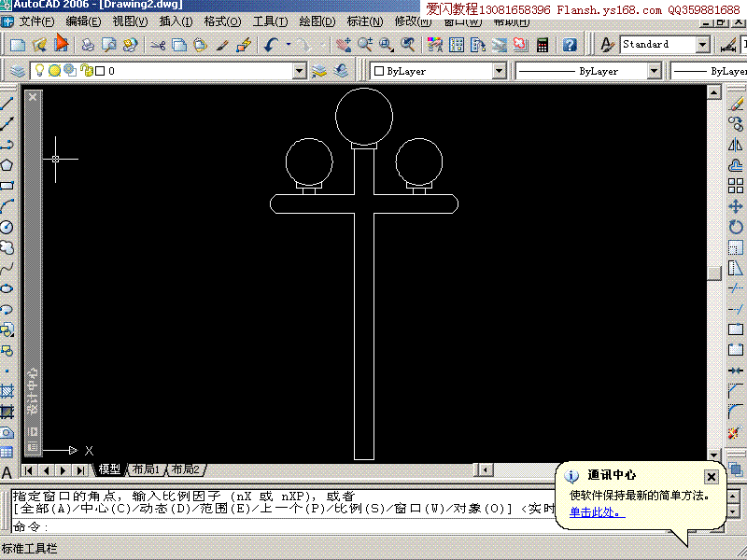Open the 文件(F) menu
747x560 pixels.
(36, 21)
